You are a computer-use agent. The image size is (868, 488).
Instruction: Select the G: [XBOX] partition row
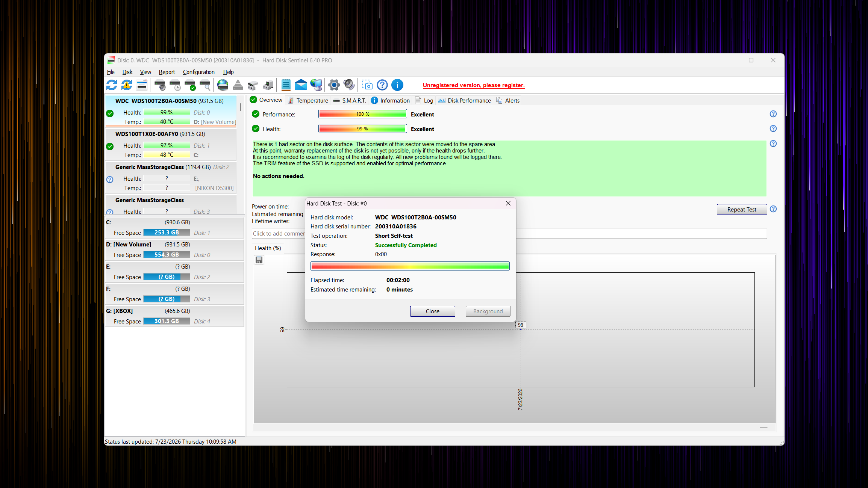point(174,316)
